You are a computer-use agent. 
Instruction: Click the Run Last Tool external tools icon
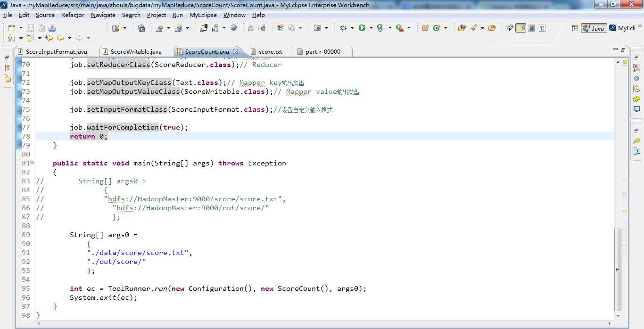pyautogui.click(x=400, y=28)
